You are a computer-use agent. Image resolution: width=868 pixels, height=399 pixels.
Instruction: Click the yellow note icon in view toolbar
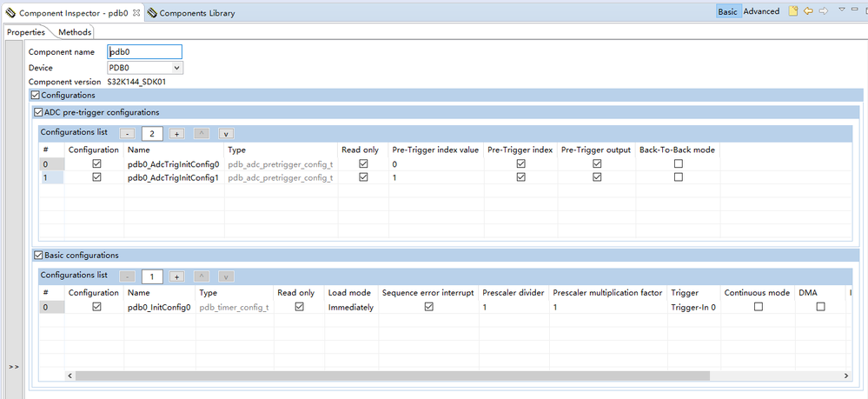click(793, 11)
